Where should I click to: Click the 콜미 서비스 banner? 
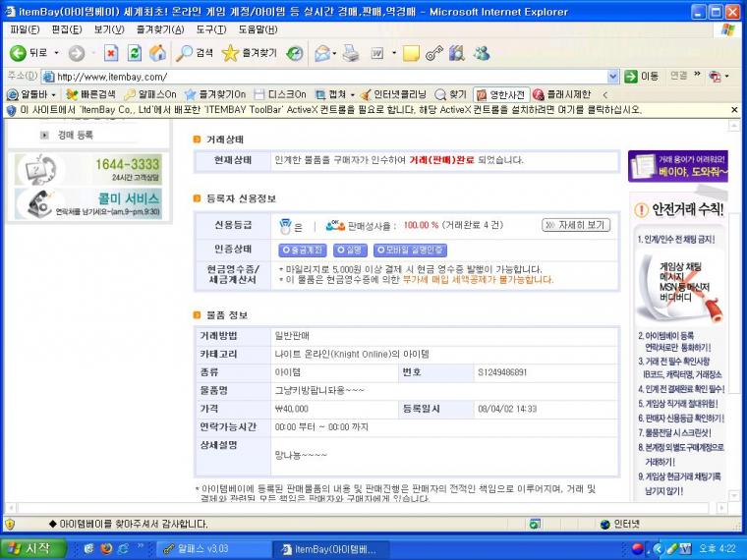[88, 203]
